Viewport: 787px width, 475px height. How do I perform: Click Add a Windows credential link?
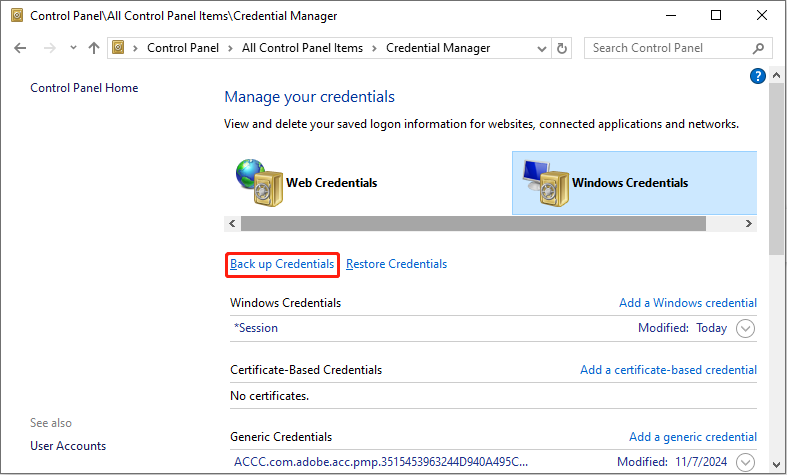point(687,303)
